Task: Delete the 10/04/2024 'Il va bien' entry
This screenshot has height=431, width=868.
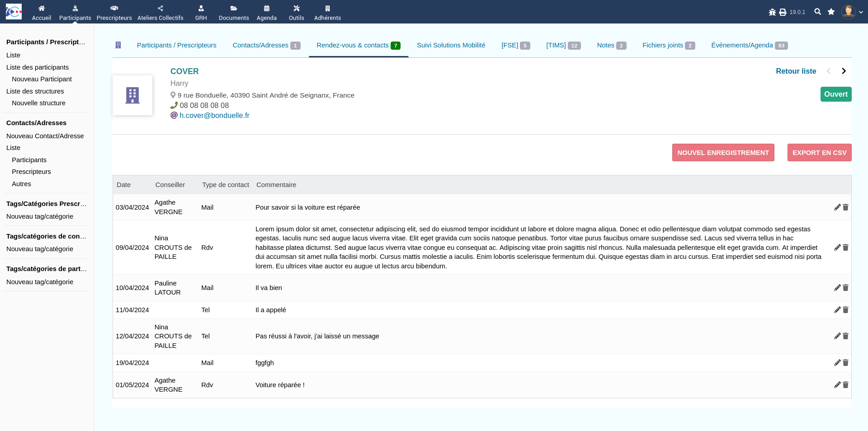Action: [x=845, y=288]
